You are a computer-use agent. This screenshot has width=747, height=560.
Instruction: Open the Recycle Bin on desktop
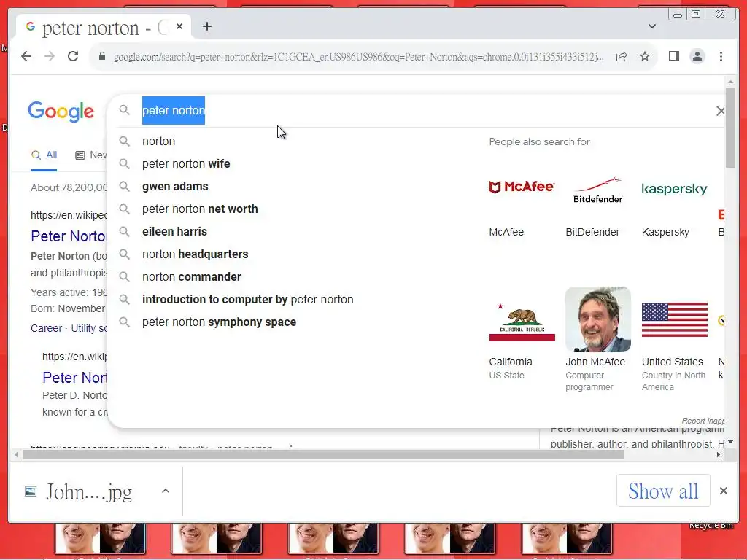click(x=711, y=525)
